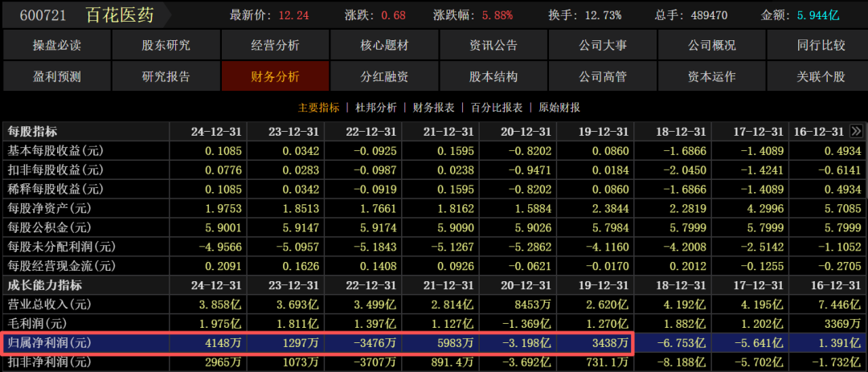Click the 杜邦分析 sub-link
Viewport: 868px width, 372px height.
pyautogui.click(x=376, y=108)
